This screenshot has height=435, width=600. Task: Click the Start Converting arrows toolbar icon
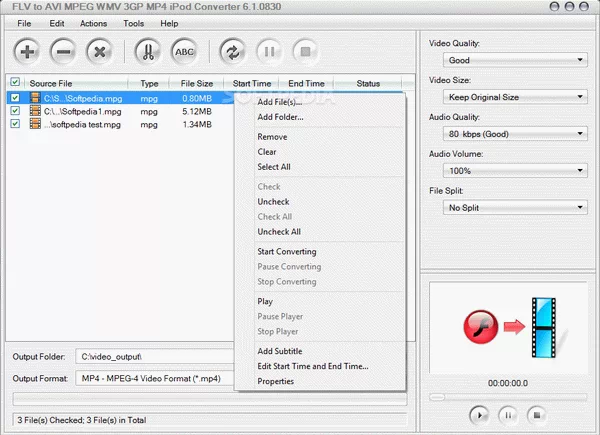tap(233, 52)
